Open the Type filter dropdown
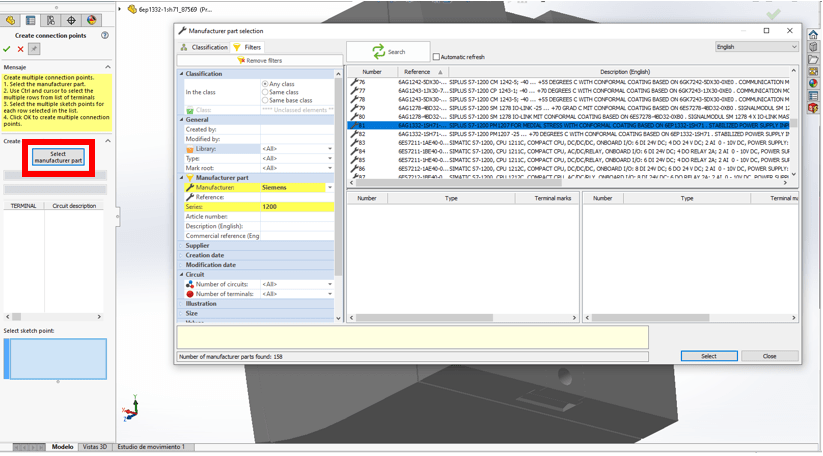Viewport: 823px width, 456px height. (330, 158)
